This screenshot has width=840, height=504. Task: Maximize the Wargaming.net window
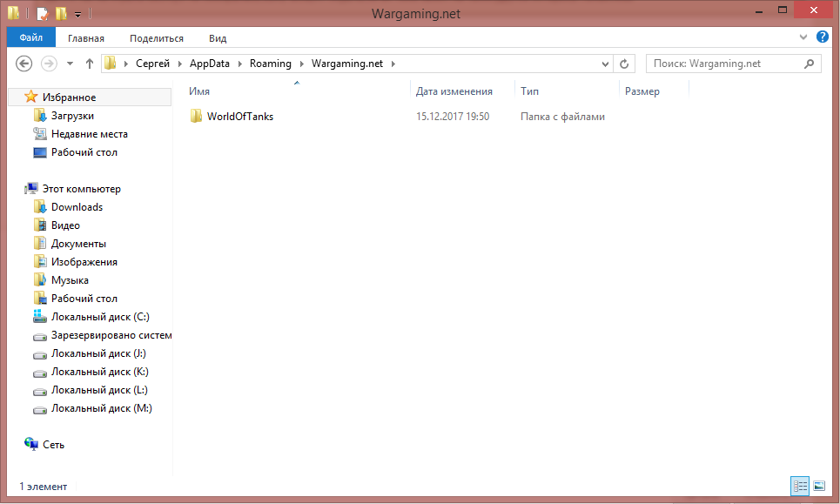(783, 10)
